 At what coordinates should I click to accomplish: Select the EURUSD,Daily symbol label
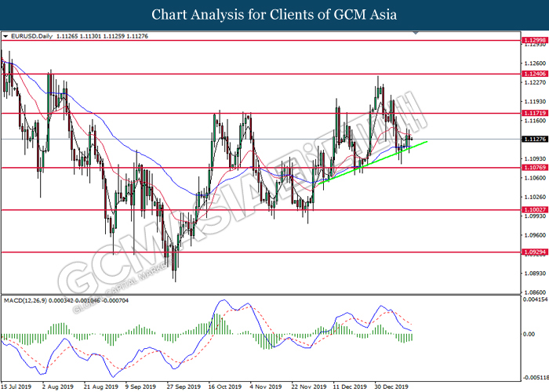tap(31, 36)
